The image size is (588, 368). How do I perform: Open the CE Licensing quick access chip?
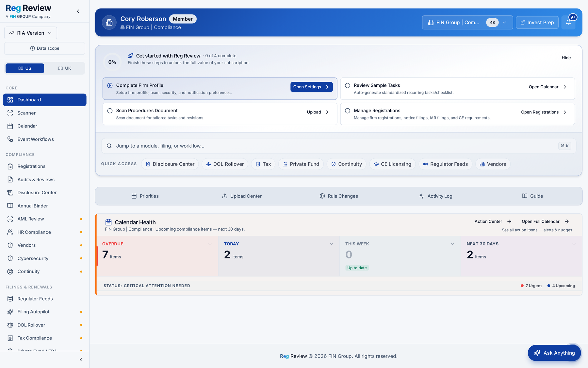(x=392, y=164)
